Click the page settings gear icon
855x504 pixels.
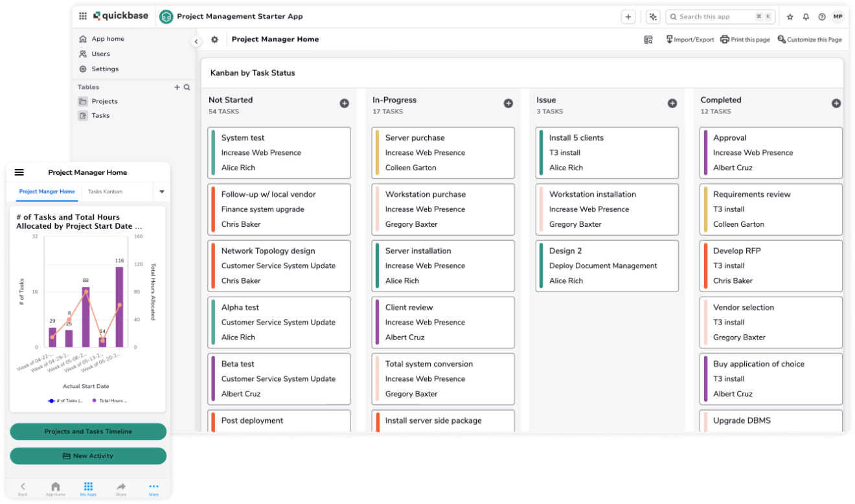click(x=214, y=40)
